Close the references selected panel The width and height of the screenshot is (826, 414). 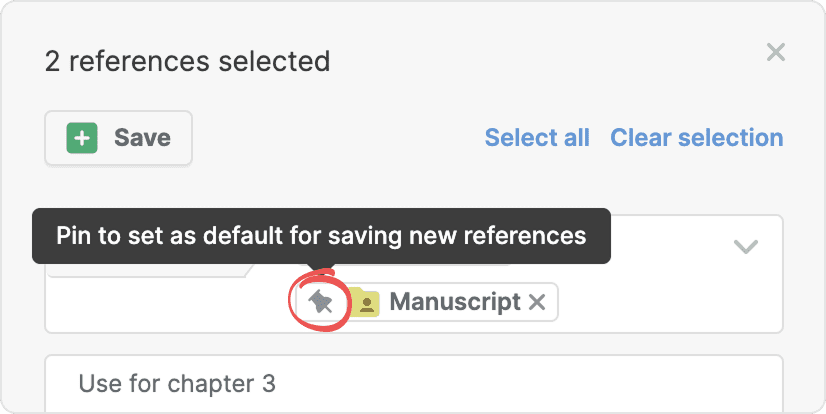(775, 52)
